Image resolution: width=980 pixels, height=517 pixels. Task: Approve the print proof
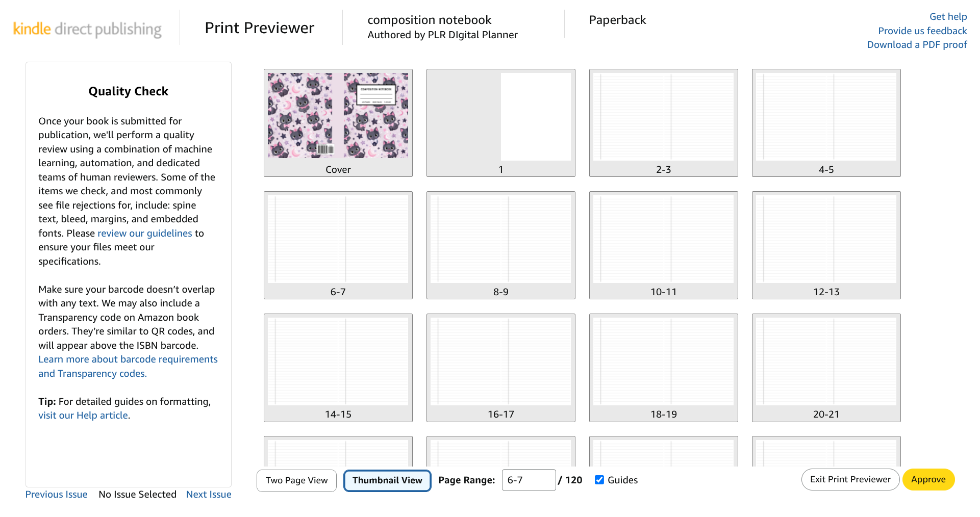tap(928, 479)
